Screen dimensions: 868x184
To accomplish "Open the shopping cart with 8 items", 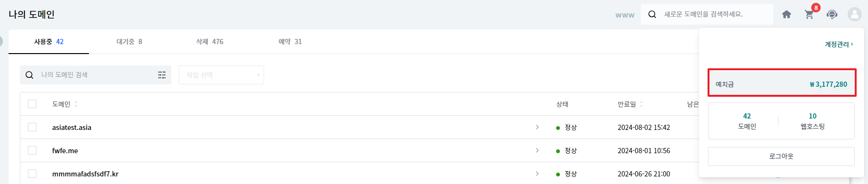I will point(810,14).
